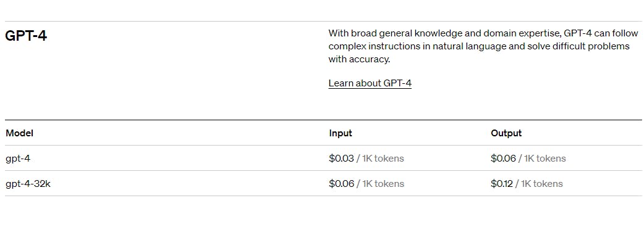Click the $0.06 output price for gpt-4
The height and width of the screenshot is (227, 644).
click(x=503, y=159)
